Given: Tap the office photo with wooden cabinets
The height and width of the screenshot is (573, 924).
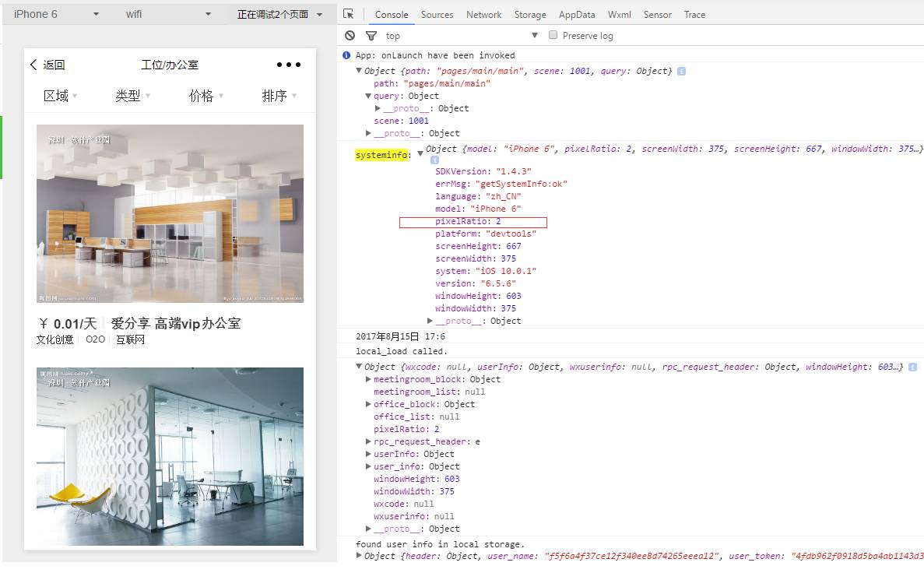Looking at the screenshot, I should [170, 213].
